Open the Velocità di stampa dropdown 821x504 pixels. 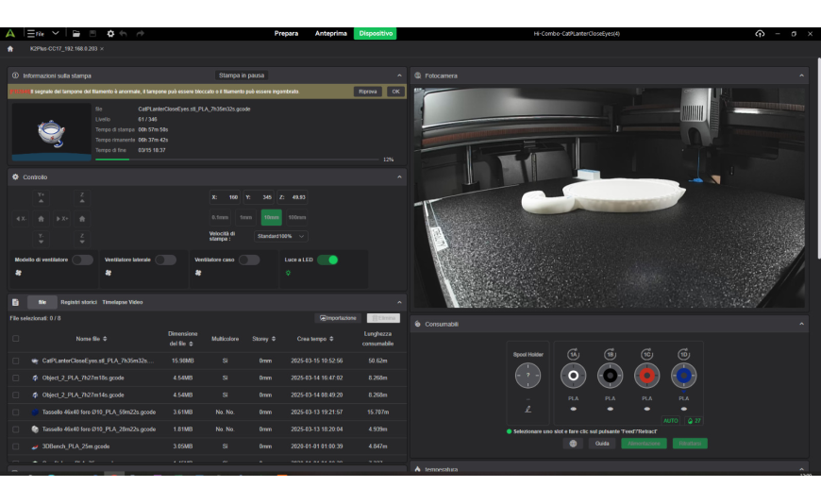(281, 236)
